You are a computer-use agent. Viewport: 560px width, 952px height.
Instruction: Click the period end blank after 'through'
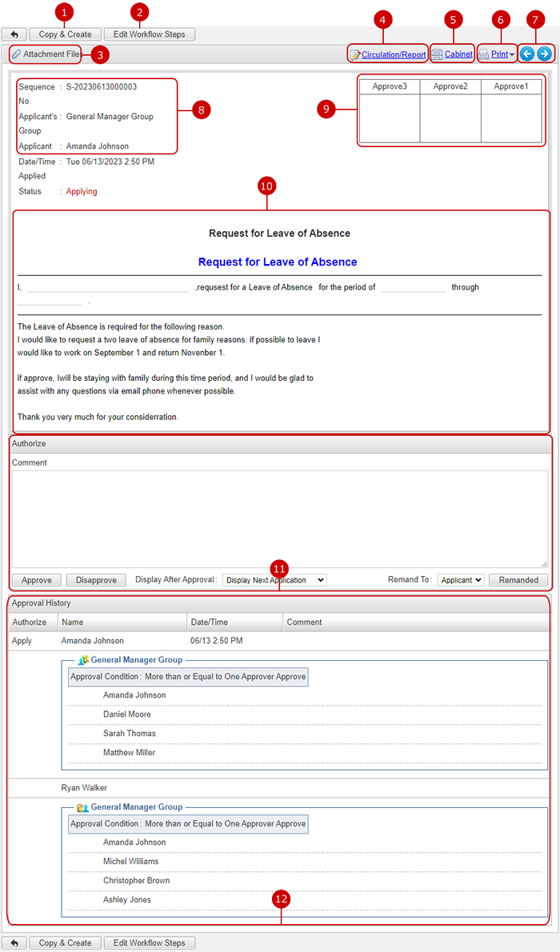pyautogui.click(x=49, y=301)
